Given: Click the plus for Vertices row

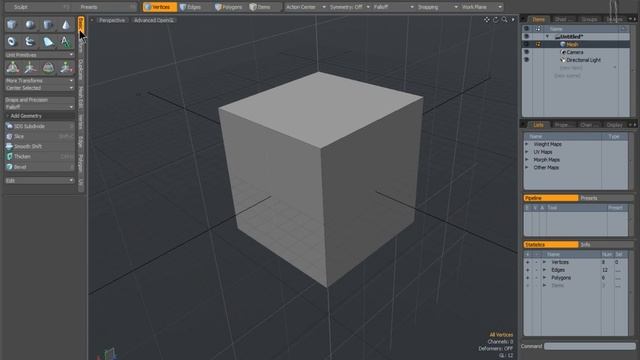Looking at the screenshot, I should click(x=527, y=262).
